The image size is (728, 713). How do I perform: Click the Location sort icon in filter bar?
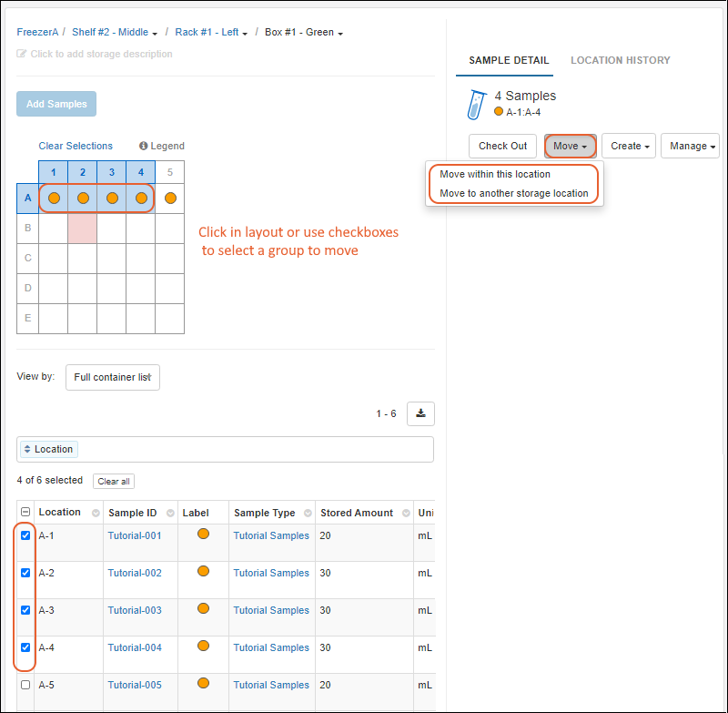point(26,449)
